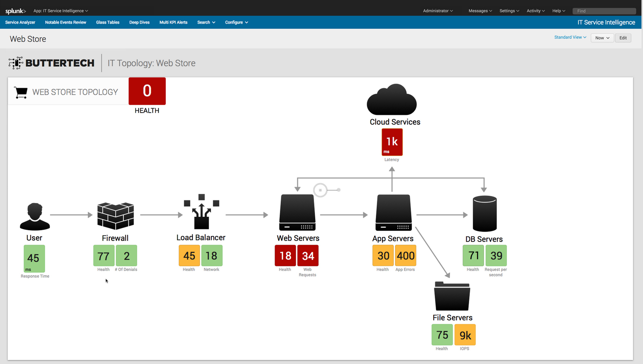Image resolution: width=643 pixels, height=364 pixels.
Task: Click the App Servers icon
Action: 393,213
